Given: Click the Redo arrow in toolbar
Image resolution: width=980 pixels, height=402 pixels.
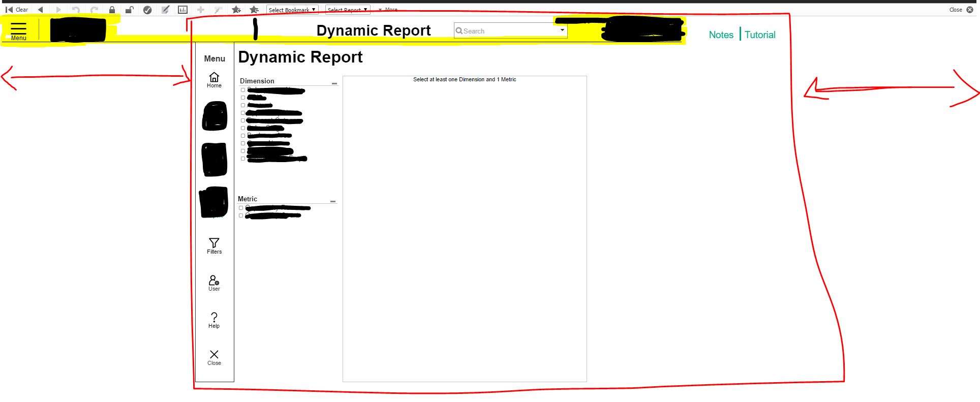Looking at the screenshot, I should click(95, 10).
